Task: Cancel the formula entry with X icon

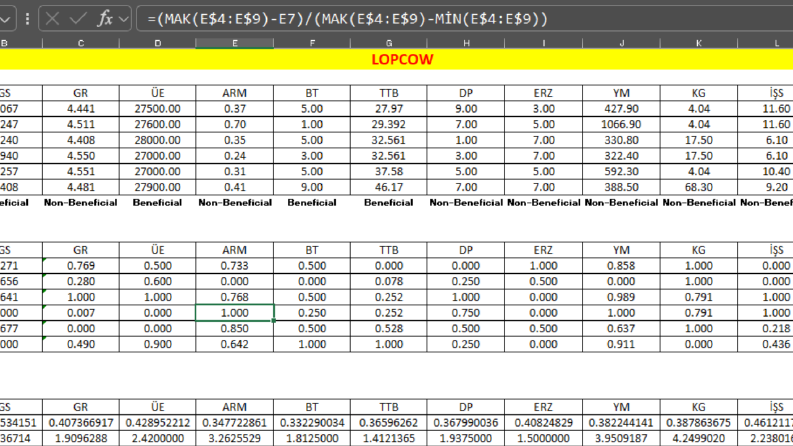Action: coord(52,19)
